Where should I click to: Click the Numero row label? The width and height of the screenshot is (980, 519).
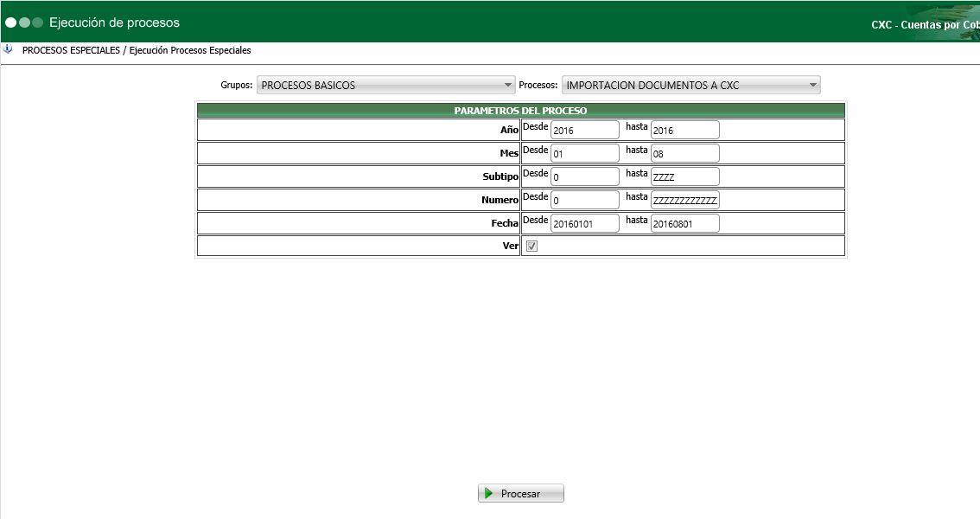[500, 200]
